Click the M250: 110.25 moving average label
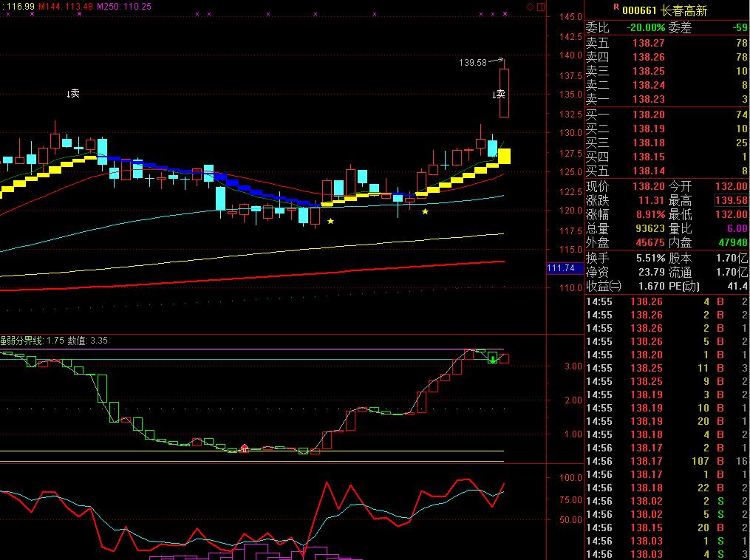 point(124,6)
